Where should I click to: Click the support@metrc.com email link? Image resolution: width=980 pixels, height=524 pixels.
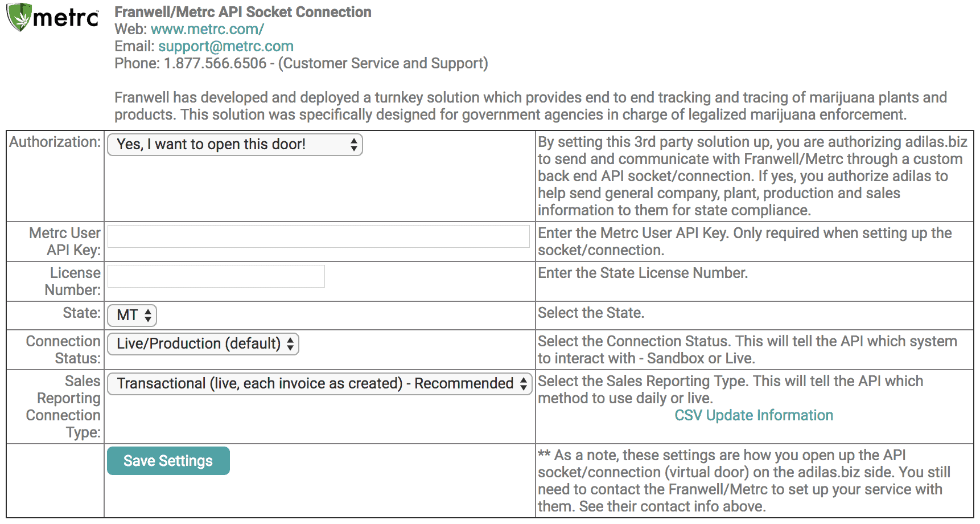pos(226,46)
